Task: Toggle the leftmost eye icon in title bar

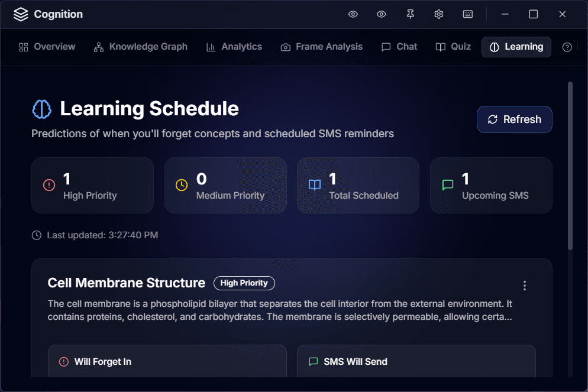Action: [353, 14]
